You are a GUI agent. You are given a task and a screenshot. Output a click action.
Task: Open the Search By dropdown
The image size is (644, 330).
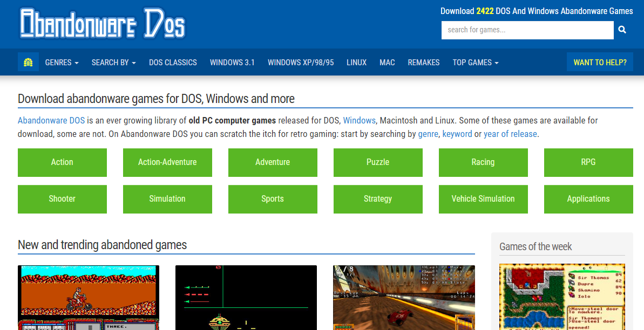[114, 63]
